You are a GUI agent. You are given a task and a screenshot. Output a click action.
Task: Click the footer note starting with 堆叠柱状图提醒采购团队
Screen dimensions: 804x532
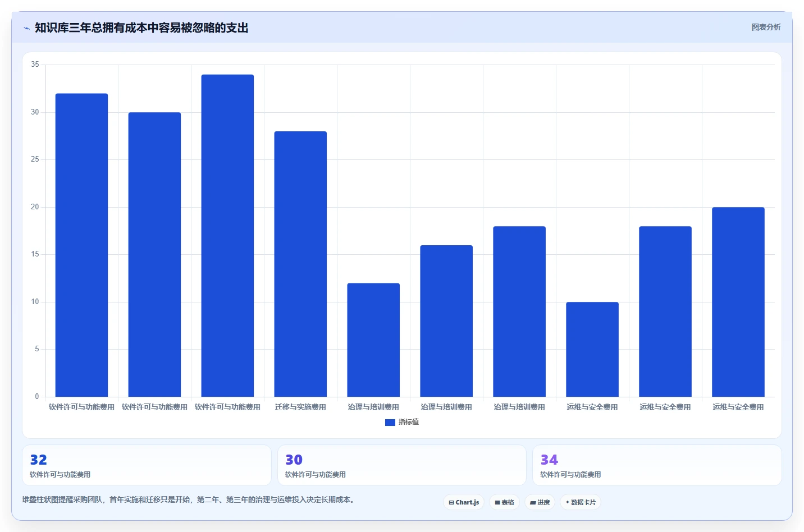pyautogui.click(x=190, y=499)
